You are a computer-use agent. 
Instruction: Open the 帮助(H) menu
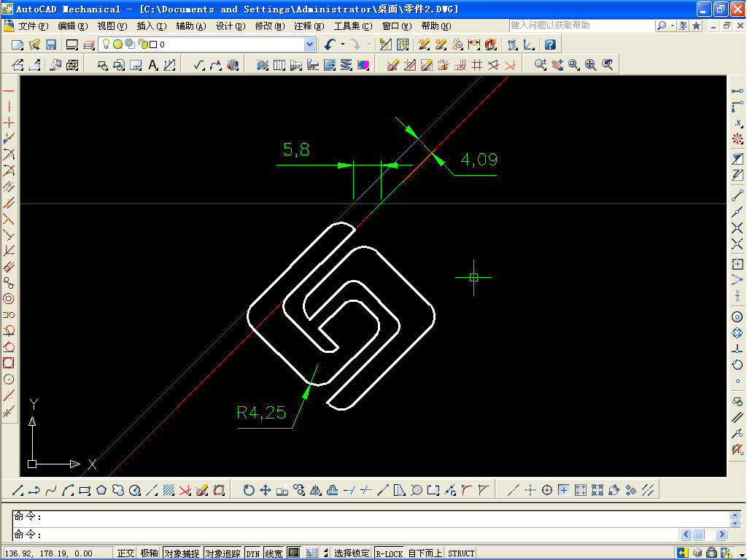(436, 26)
